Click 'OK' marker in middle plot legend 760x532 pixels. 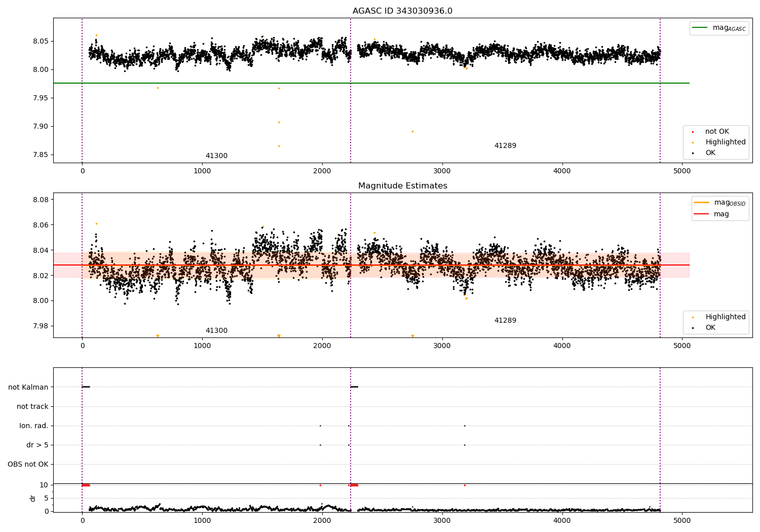(x=693, y=328)
